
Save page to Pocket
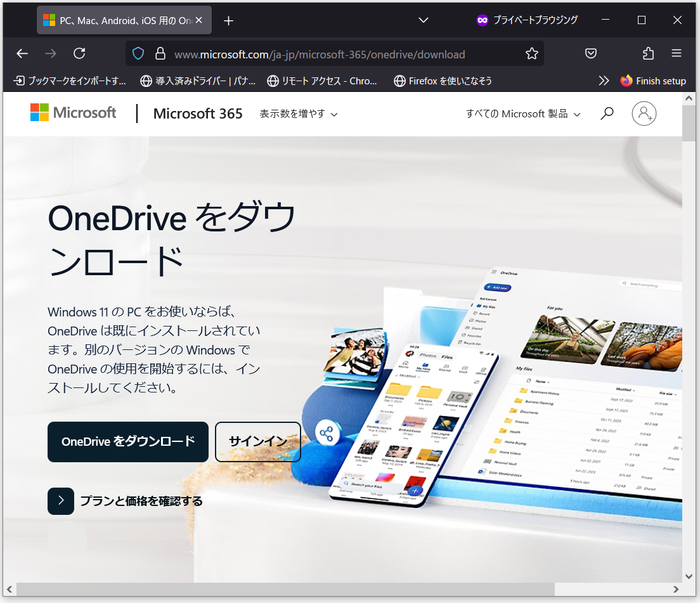click(x=591, y=54)
